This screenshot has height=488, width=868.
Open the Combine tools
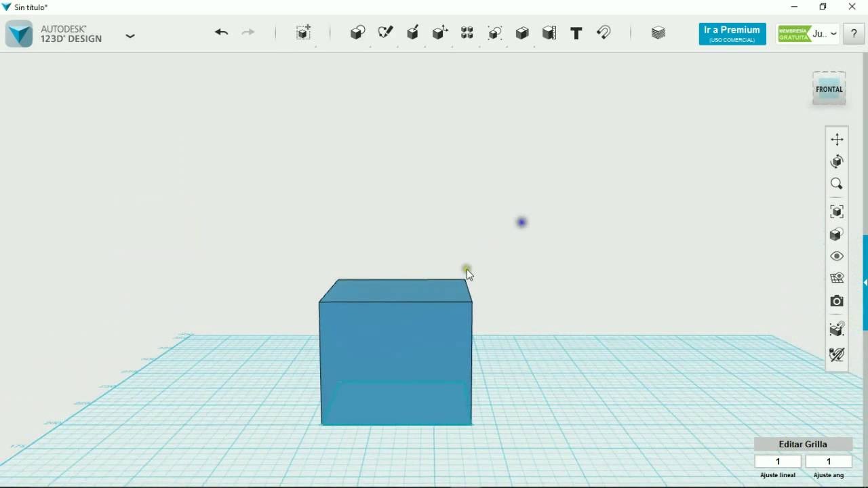point(522,33)
